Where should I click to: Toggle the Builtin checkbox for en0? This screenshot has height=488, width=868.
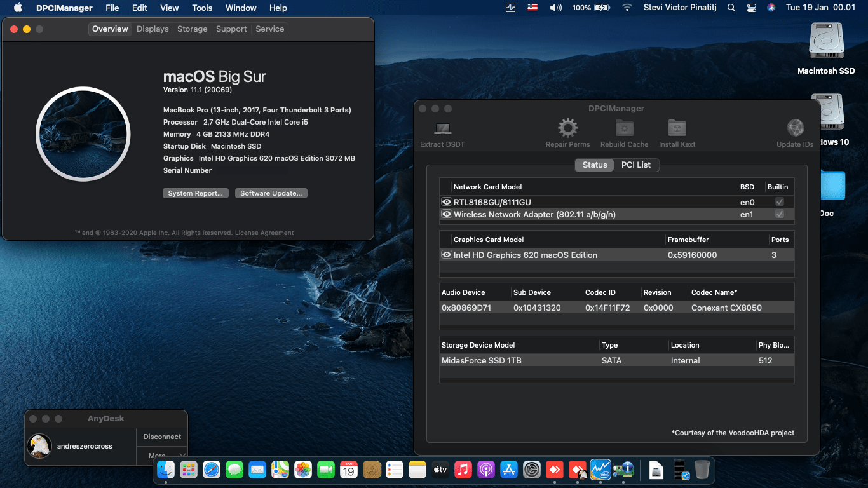pos(780,202)
